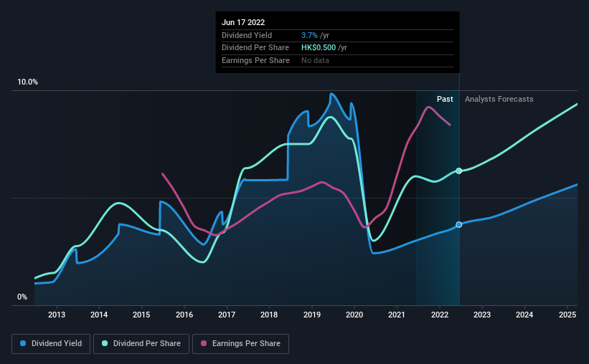Image resolution: width=589 pixels, height=364 pixels.
Task: Toggle the Earnings Per Share legend series
Action: (240, 344)
